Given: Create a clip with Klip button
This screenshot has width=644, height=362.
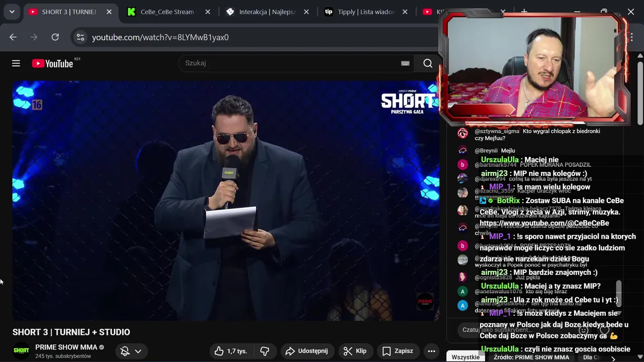Looking at the screenshot, I should point(355,351).
